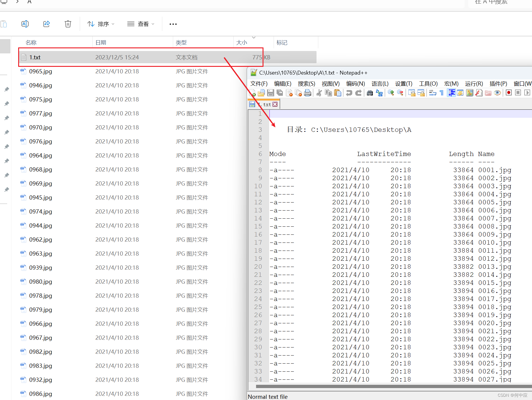532x400 pixels.
Task: Open the 视图(V) menu
Action: 331,84
